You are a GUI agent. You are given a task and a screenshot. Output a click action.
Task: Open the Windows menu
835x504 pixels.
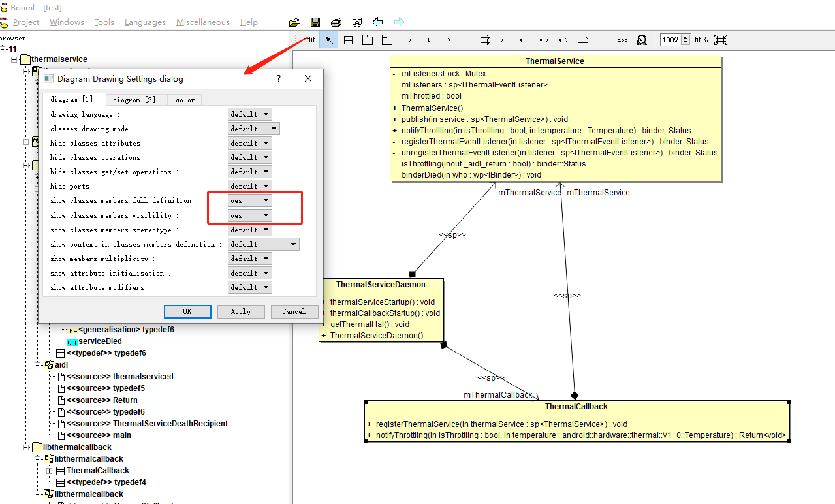click(67, 22)
